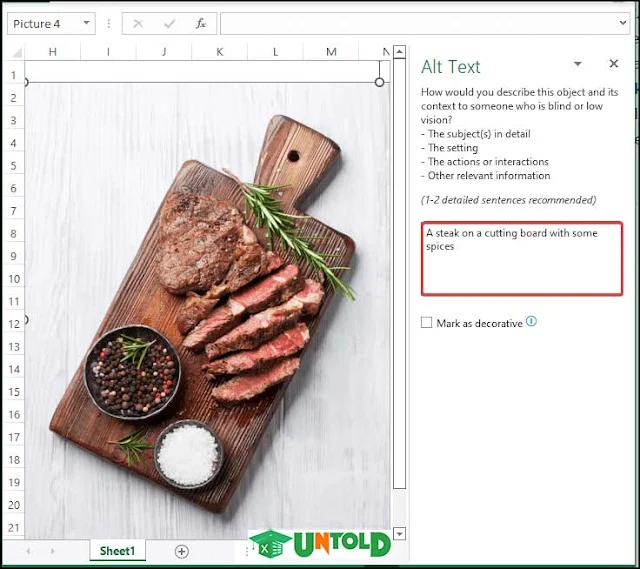Click previous sheet navigation arrow
The image size is (640, 569).
28,551
